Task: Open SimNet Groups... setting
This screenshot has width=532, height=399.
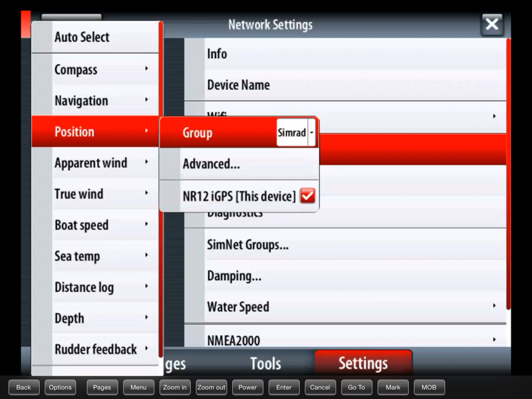Action: pyautogui.click(x=345, y=245)
